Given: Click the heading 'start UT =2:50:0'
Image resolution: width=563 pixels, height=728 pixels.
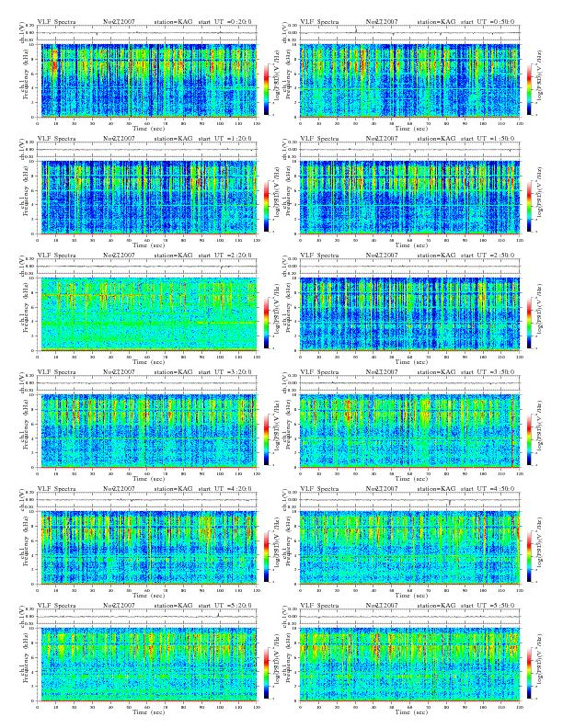Looking at the screenshot, I should [488, 256].
